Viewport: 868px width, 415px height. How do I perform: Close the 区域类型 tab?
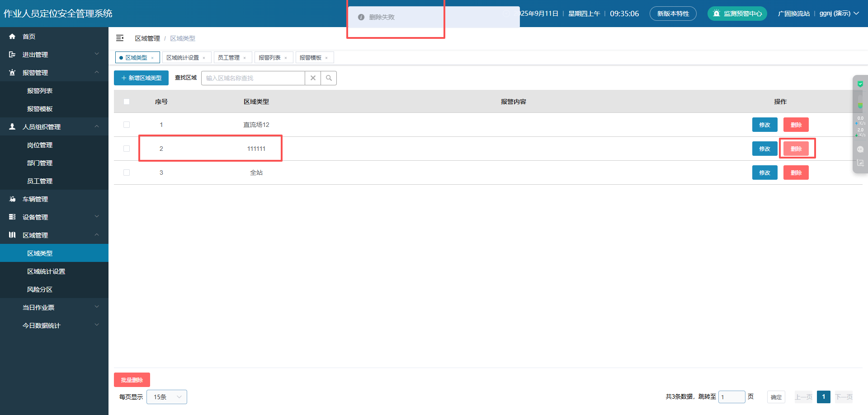(152, 58)
